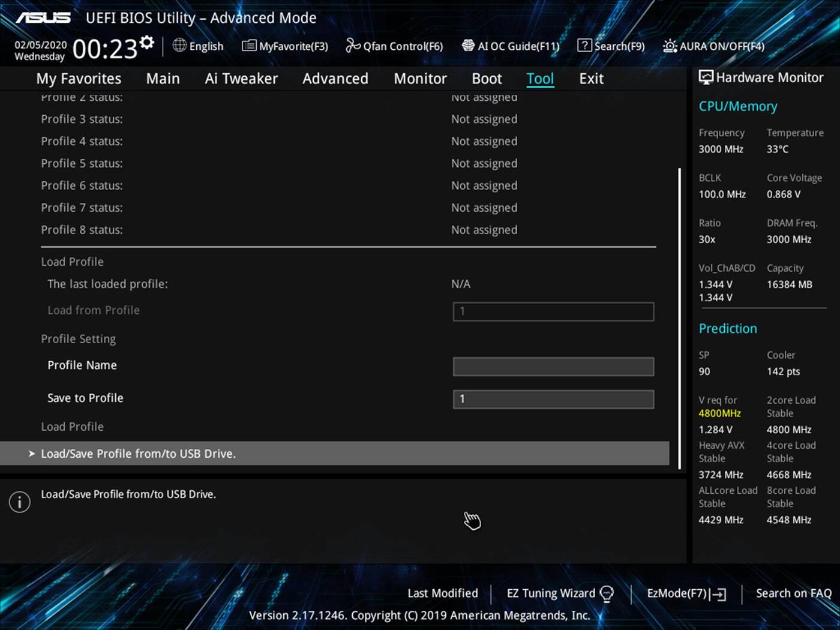Toggle AURA lighting on or off
This screenshot has width=840, height=630.
(x=713, y=46)
